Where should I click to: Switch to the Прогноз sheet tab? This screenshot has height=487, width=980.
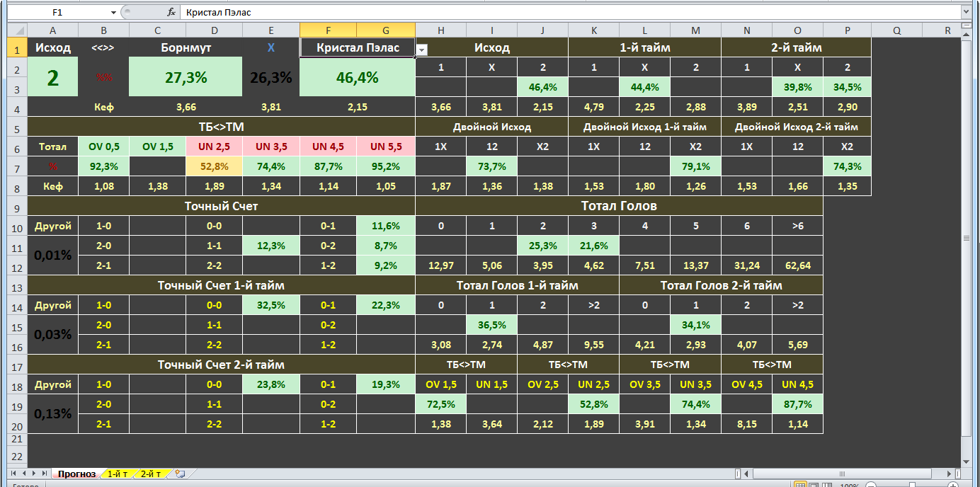coord(76,474)
